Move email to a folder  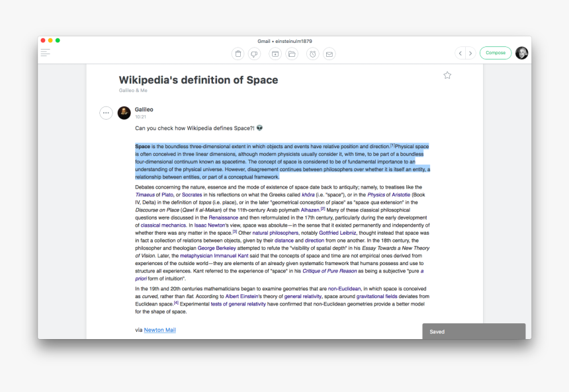click(292, 54)
